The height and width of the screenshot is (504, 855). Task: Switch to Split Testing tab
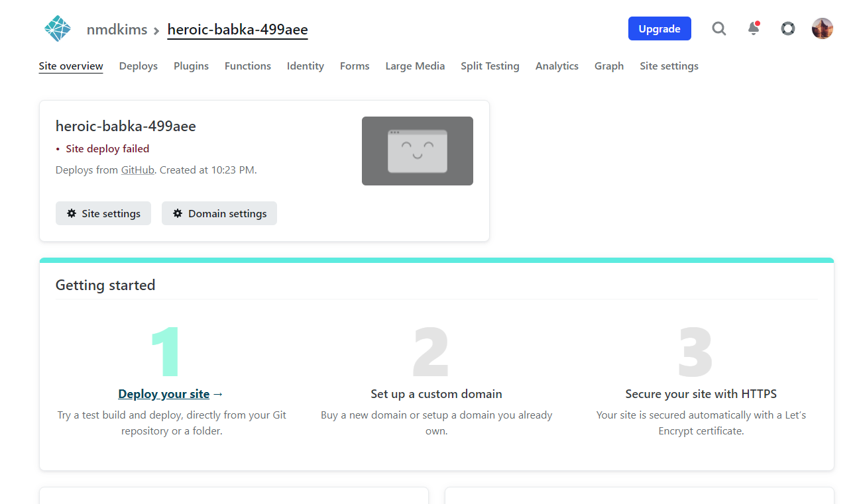coord(490,66)
